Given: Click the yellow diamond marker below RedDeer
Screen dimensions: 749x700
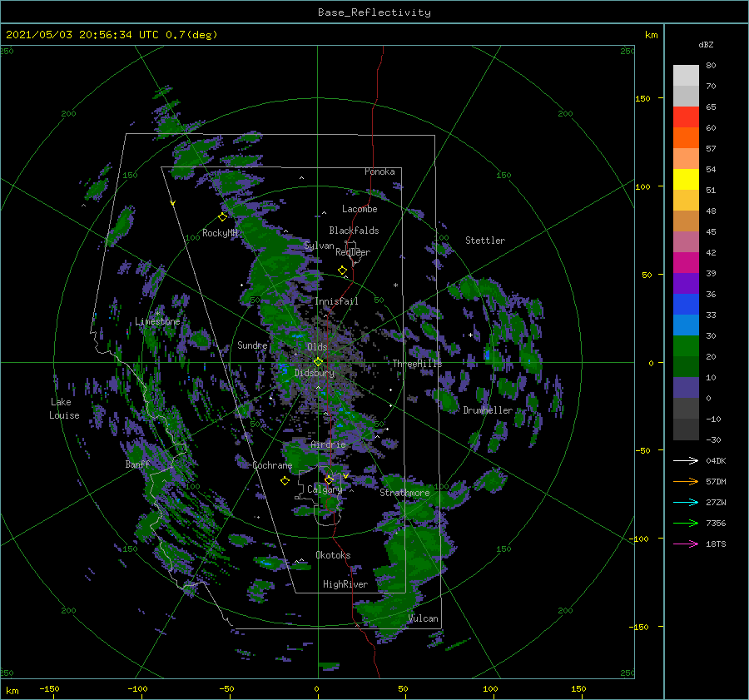Looking at the screenshot, I should coord(342,271).
